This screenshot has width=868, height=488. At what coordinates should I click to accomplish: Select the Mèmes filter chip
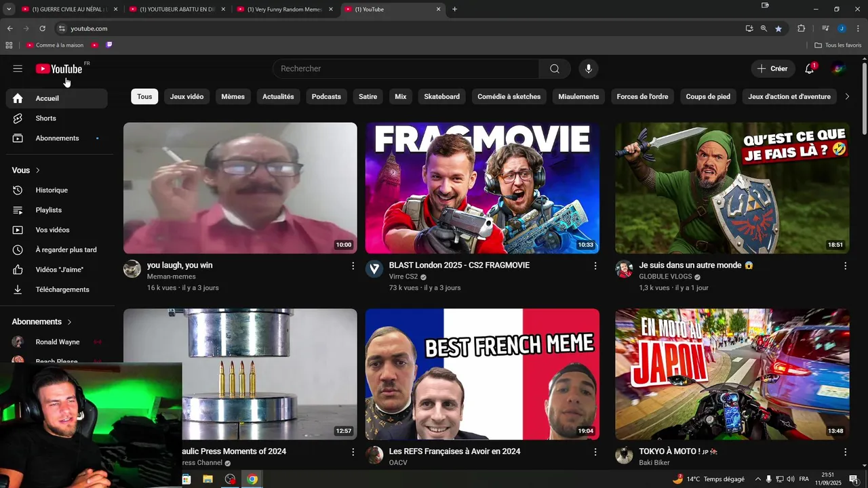click(233, 96)
